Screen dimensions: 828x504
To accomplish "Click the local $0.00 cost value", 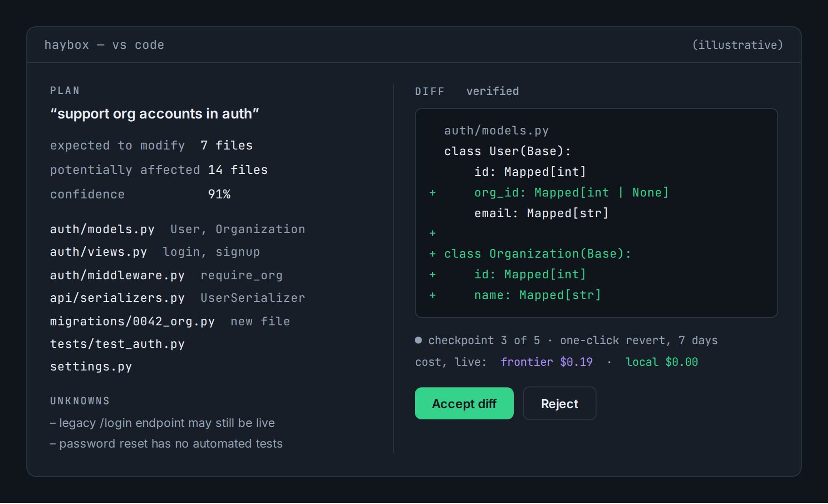I will (662, 362).
